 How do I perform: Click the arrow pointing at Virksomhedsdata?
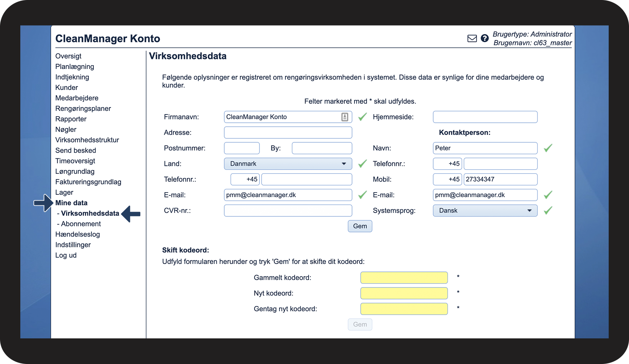point(131,214)
